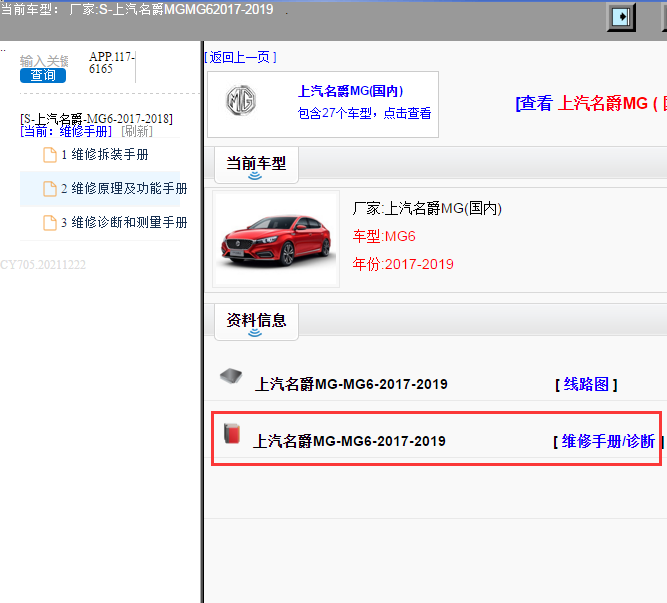
Task: Click red book icon beside repair manual row
Action: (x=232, y=433)
